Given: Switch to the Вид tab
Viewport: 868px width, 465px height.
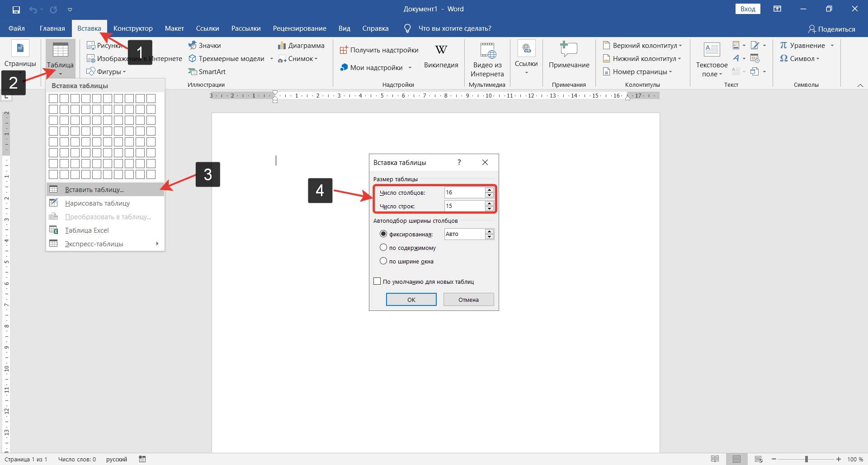Looking at the screenshot, I should point(344,28).
